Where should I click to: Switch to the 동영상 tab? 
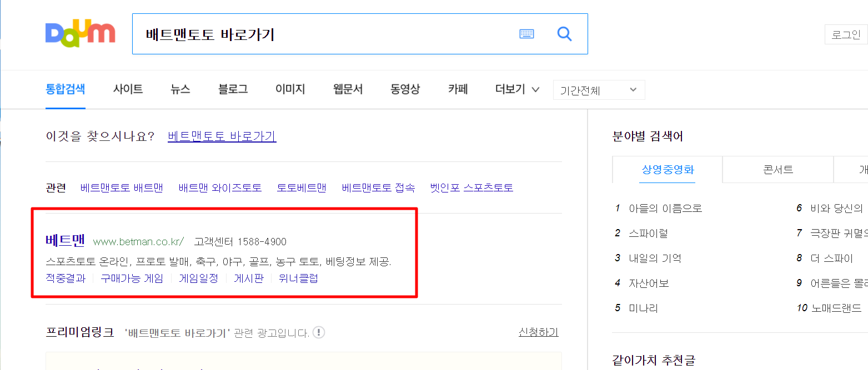click(x=405, y=89)
